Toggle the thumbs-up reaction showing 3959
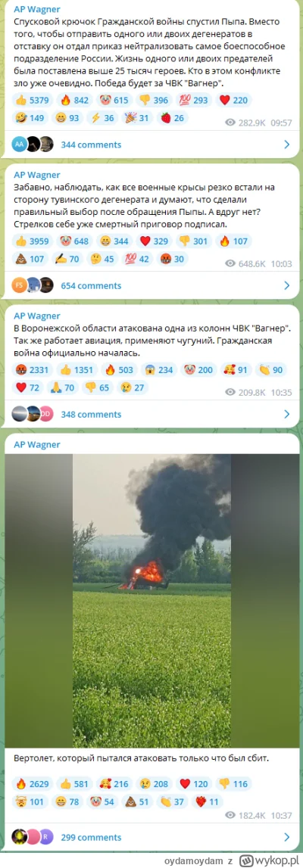303x868 pixels. (x=33, y=240)
